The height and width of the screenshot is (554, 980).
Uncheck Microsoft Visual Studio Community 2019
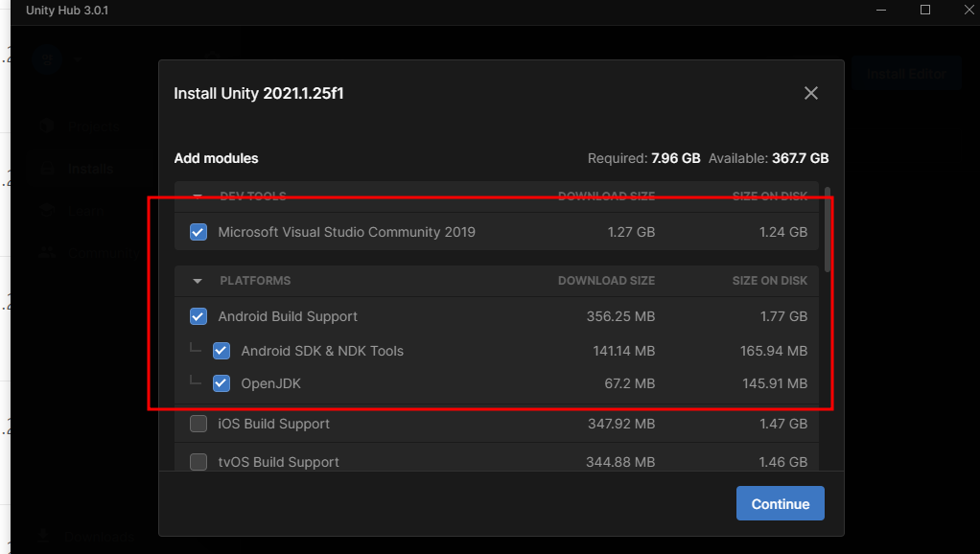(x=198, y=232)
